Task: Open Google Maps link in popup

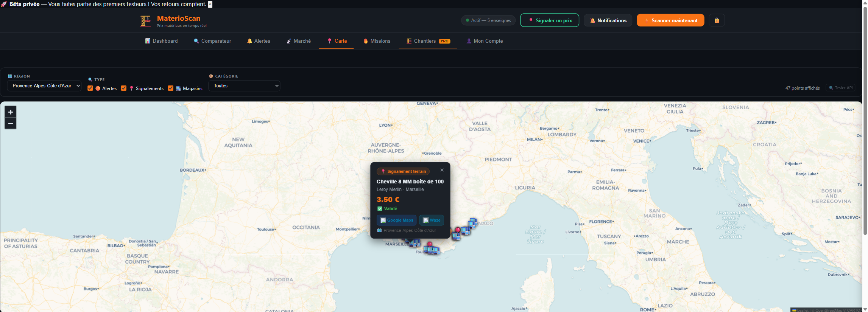Action: (396, 220)
